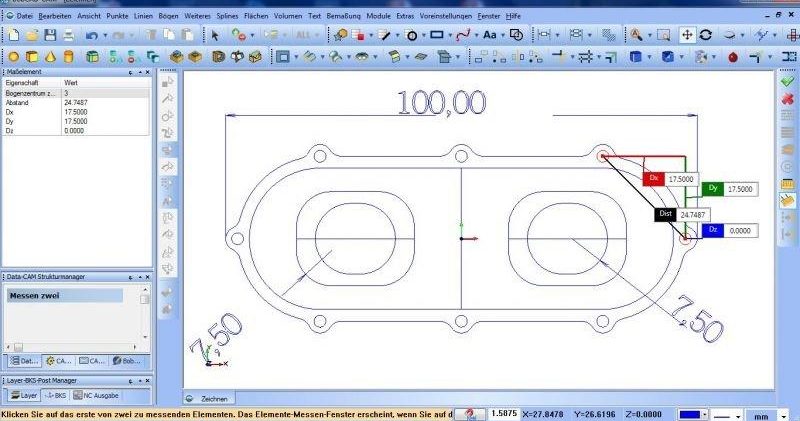800x421 pixels.
Task: Save drawing with the floppy disk icon
Action: tap(50, 35)
